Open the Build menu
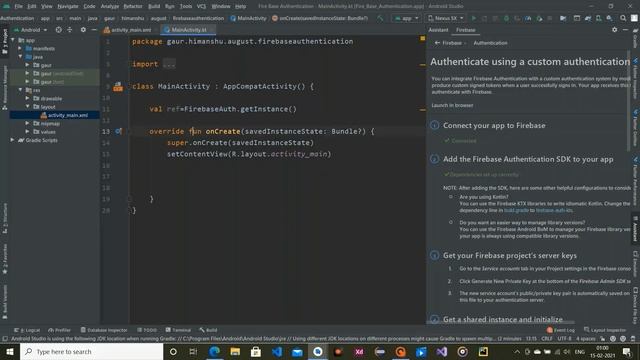The height and width of the screenshot is (360, 640). pyautogui.click(x=154, y=6)
